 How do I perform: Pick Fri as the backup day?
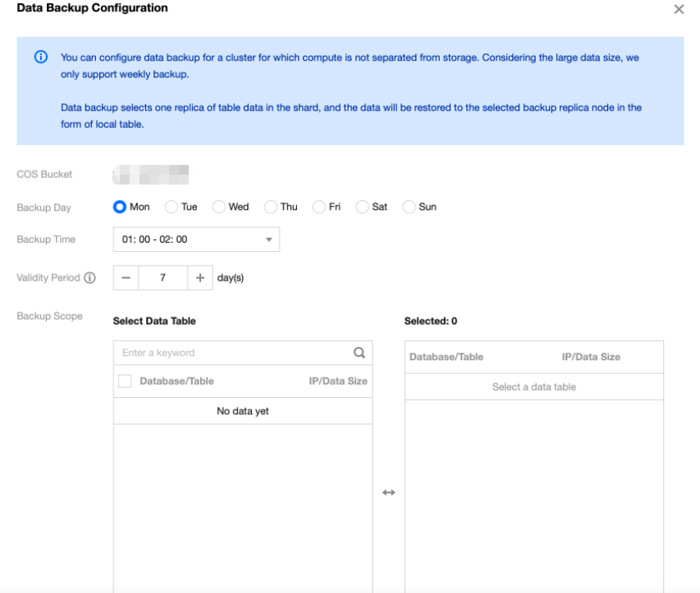(319, 208)
